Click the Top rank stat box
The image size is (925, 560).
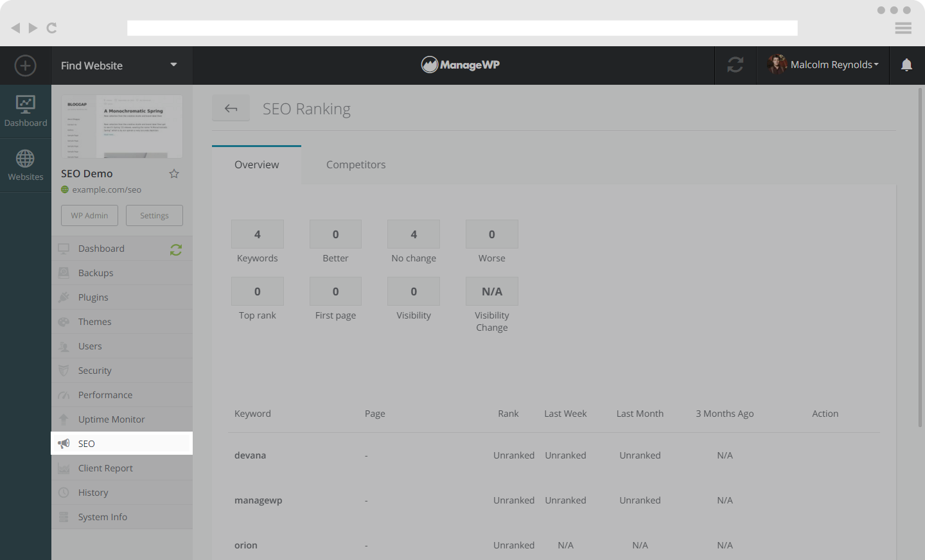258,292
